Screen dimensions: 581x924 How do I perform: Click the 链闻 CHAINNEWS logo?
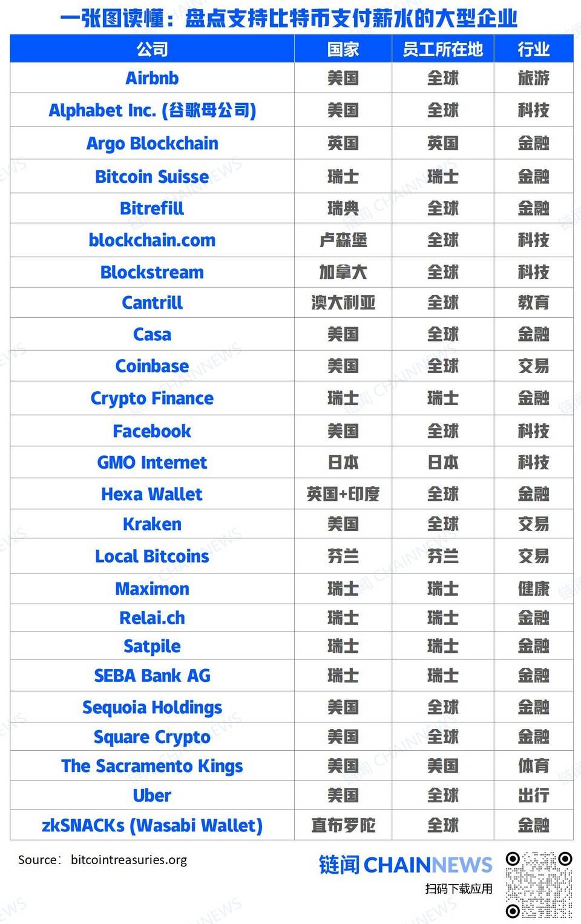(405, 865)
